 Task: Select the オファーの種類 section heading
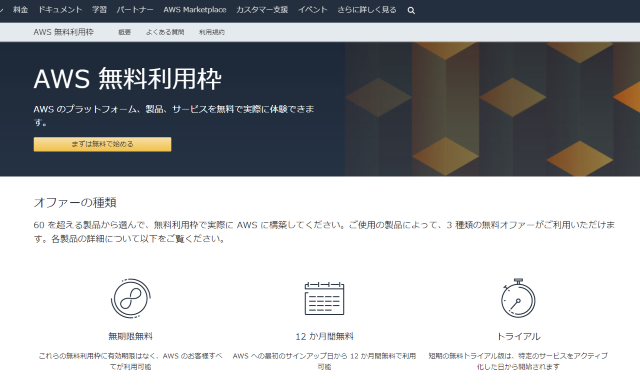[75, 202]
